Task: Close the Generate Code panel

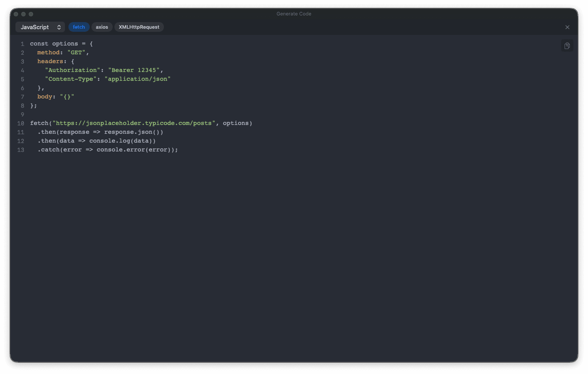Action: (x=567, y=27)
